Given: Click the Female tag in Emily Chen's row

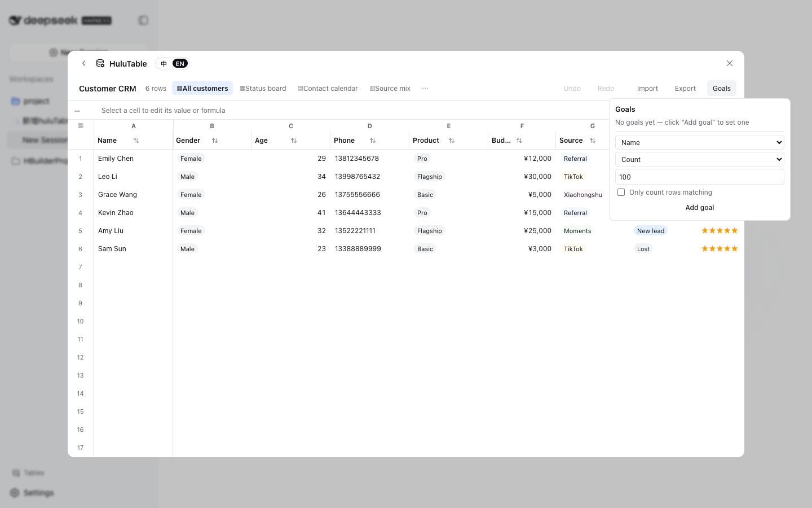Looking at the screenshot, I should click(191, 159).
